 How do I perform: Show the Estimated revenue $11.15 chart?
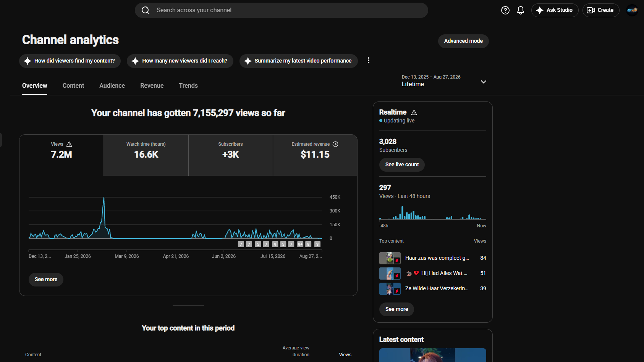[x=315, y=155]
